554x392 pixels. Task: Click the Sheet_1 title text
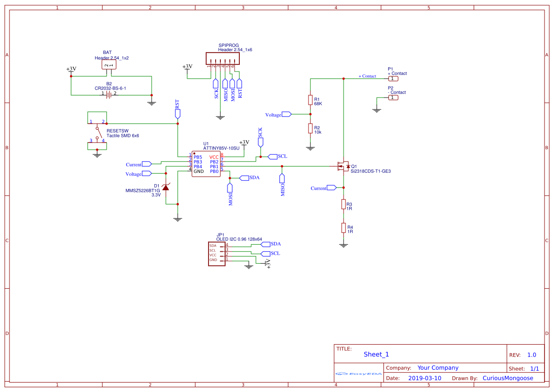[375, 354]
